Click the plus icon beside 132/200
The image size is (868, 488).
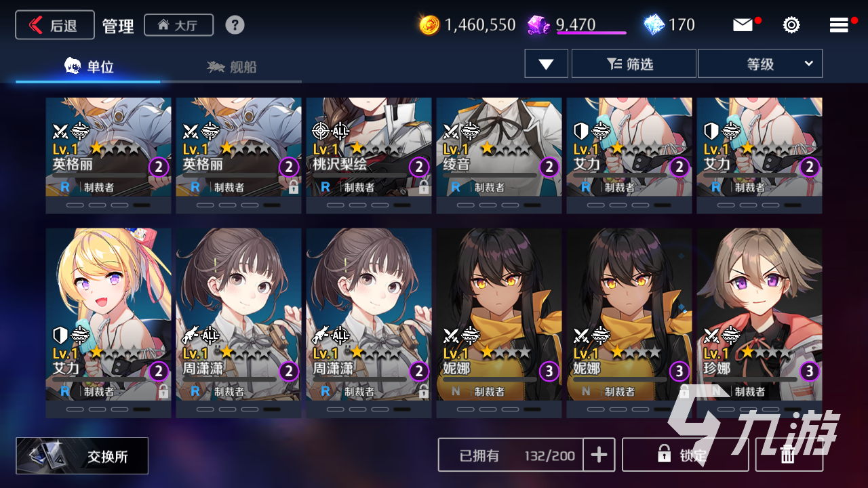click(599, 455)
